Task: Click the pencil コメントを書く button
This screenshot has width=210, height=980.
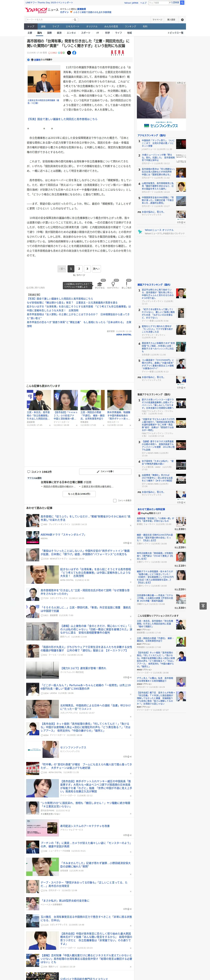Action: click(105, 471)
